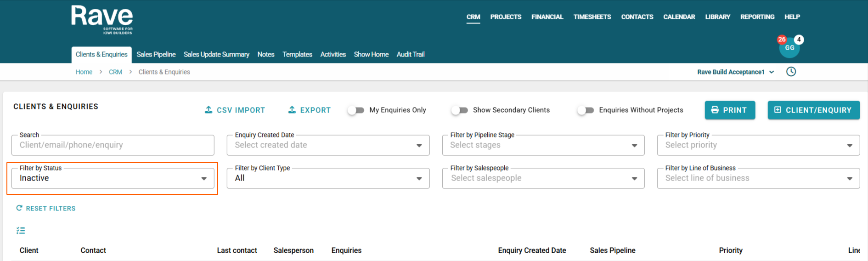Click the CLIENT/ENQUIRY button
The height and width of the screenshot is (261, 868).
(813, 110)
